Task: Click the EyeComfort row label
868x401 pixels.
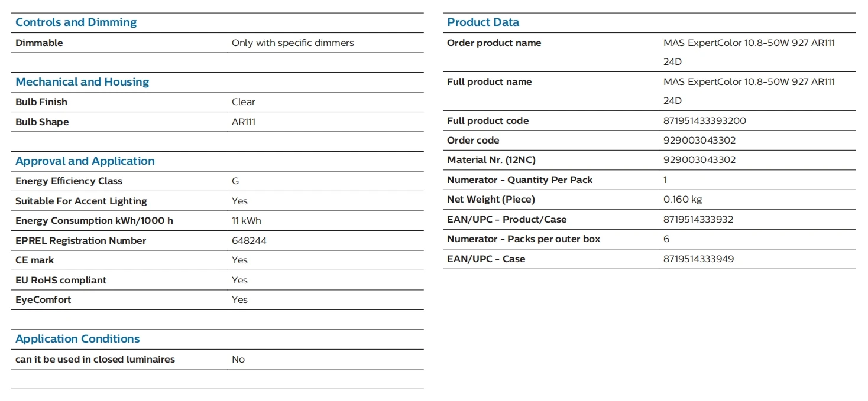Action: coord(43,300)
